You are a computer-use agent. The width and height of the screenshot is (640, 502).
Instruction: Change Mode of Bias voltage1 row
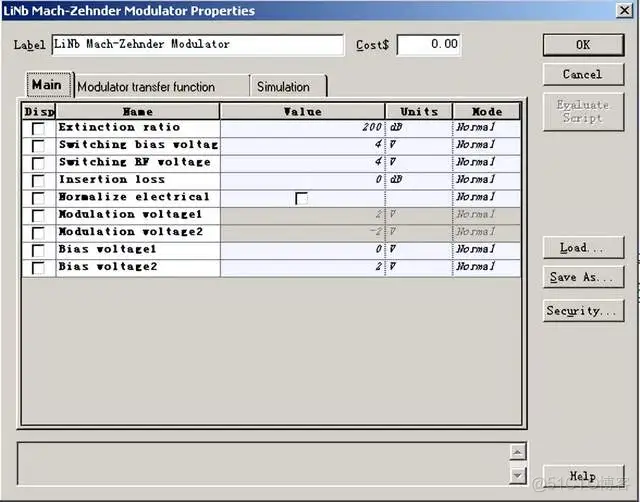[487, 250]
